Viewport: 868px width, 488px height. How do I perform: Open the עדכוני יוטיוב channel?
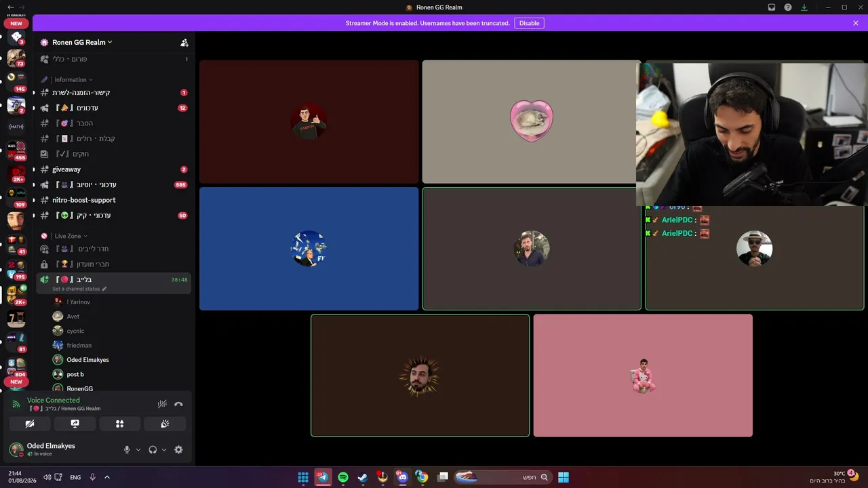pos(113,184)
